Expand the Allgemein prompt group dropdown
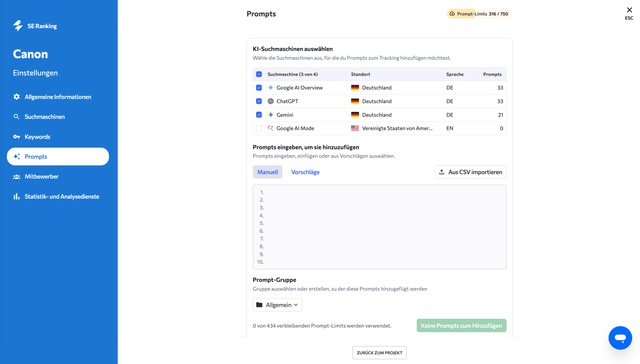640x364 pixels. 277,305
